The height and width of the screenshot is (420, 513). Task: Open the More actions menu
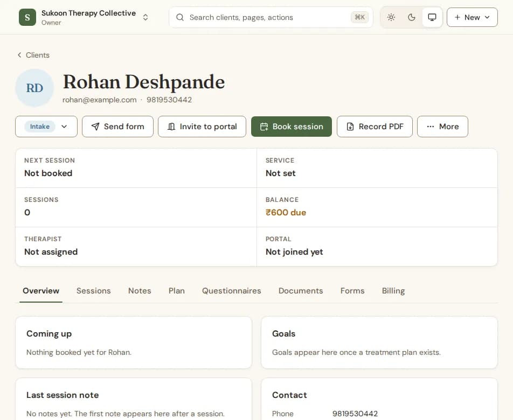point(442,127)
